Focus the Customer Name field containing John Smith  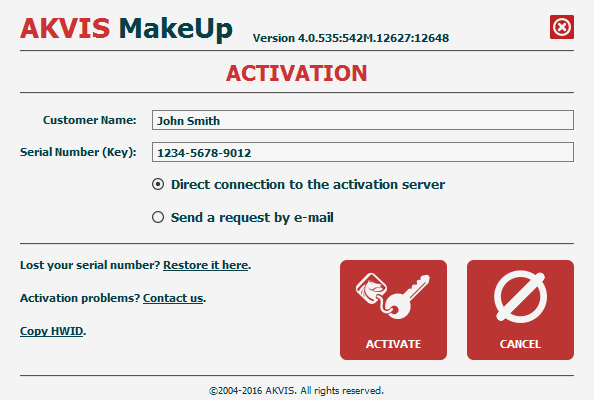click(x=363, y=120)
